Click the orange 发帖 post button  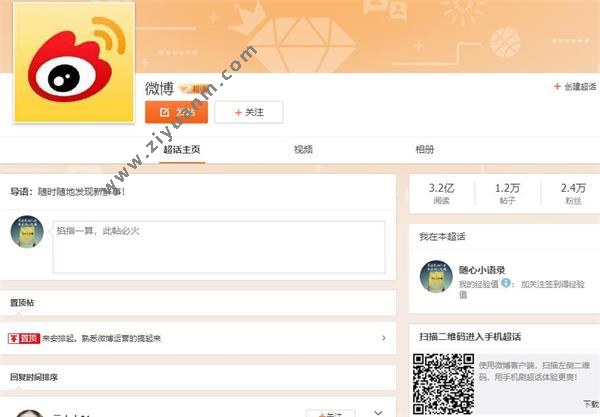(x=176, y=112)
